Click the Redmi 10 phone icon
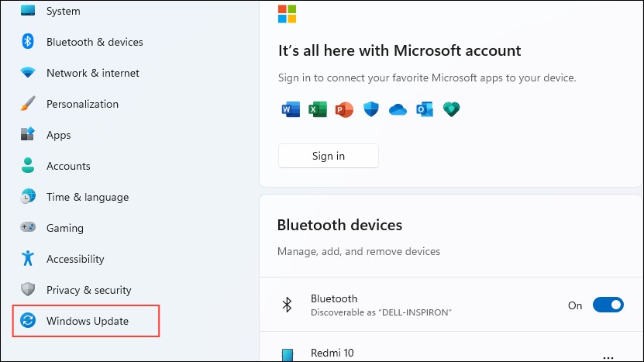644x362 pixels. pyautogui.click(x=288, y=355)
